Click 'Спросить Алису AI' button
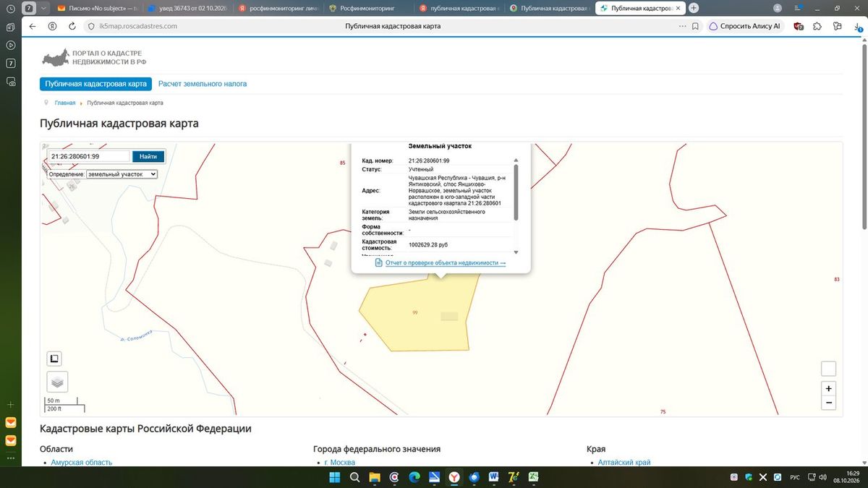The width and height of the screenshot is (868, 488). pyautogui.click(x=745, y=26)
